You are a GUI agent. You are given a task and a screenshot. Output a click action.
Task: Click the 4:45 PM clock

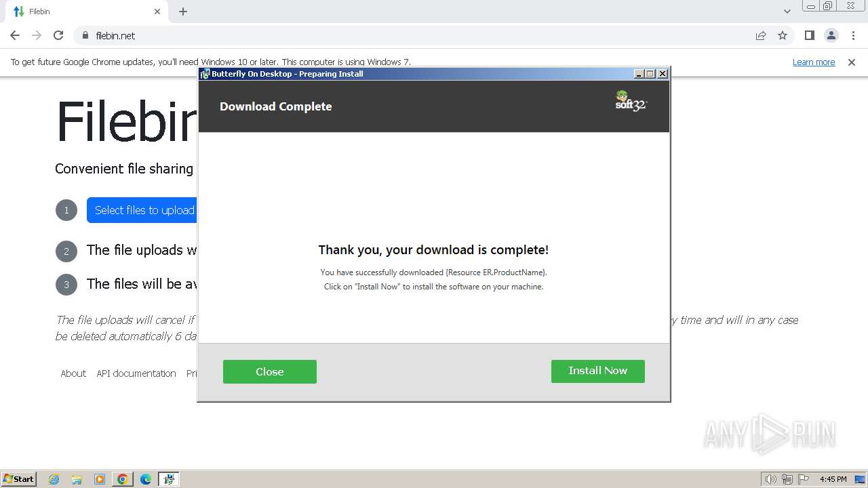tap(833, 479)
